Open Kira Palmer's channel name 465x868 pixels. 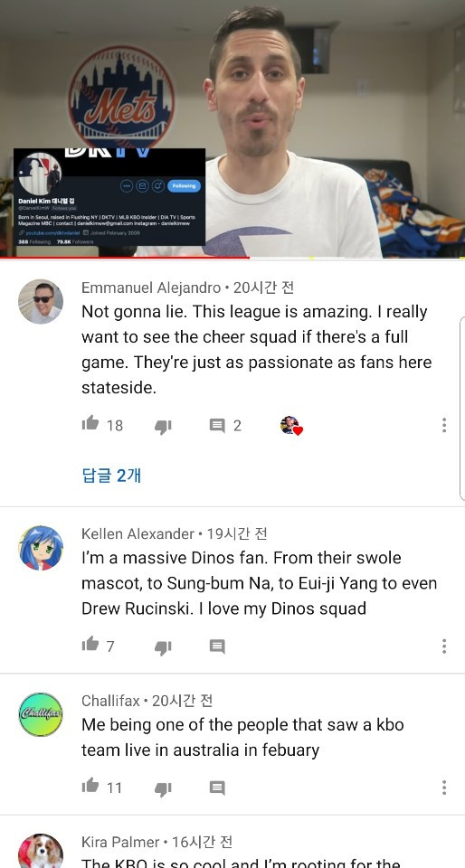point(120,842)
